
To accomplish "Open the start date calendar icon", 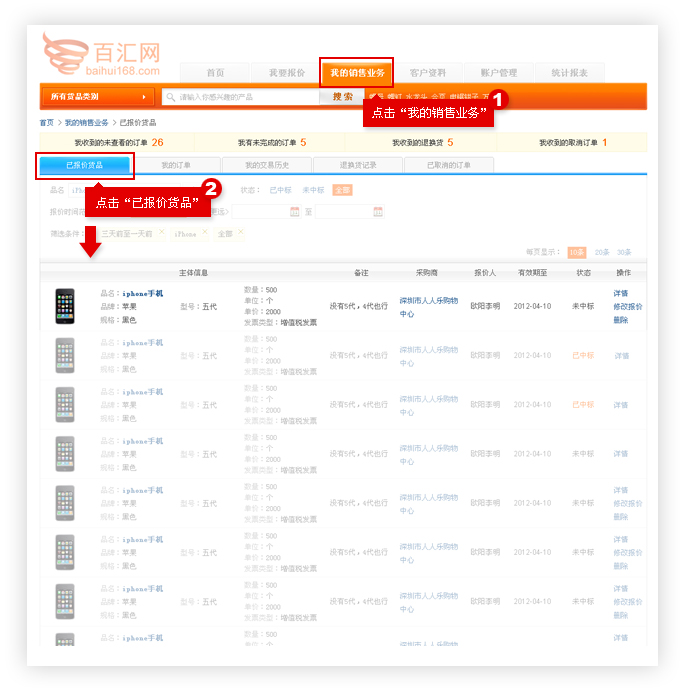I will click(x=294, y=212).
